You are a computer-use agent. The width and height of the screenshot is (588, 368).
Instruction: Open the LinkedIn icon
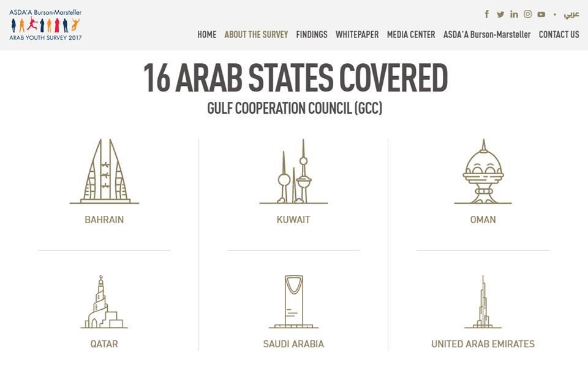point(514,14)
